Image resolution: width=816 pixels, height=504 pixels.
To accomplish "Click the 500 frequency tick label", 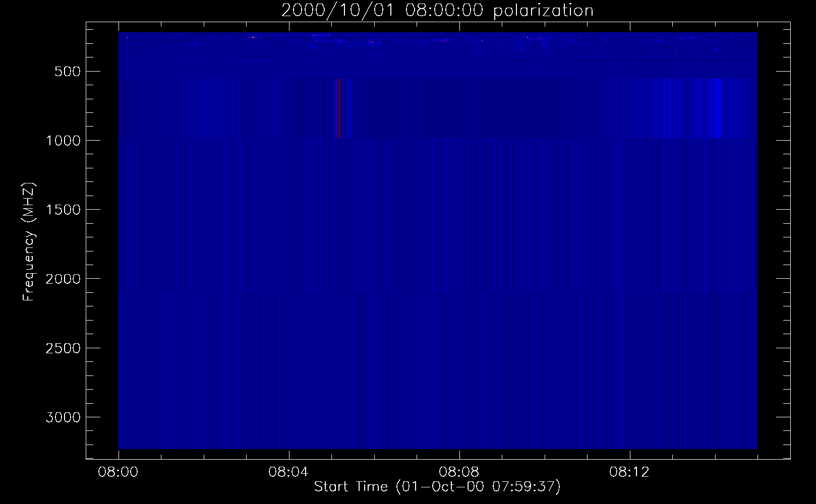I will point(68,72).
